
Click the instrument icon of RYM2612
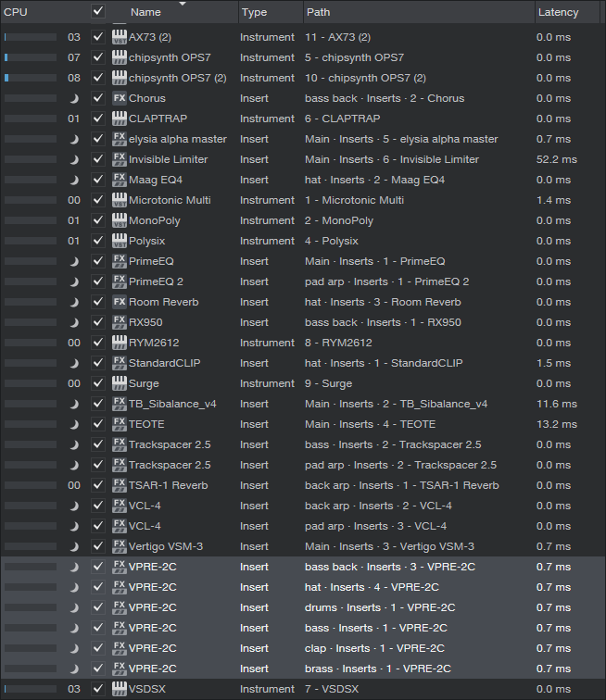pos(119,343)
